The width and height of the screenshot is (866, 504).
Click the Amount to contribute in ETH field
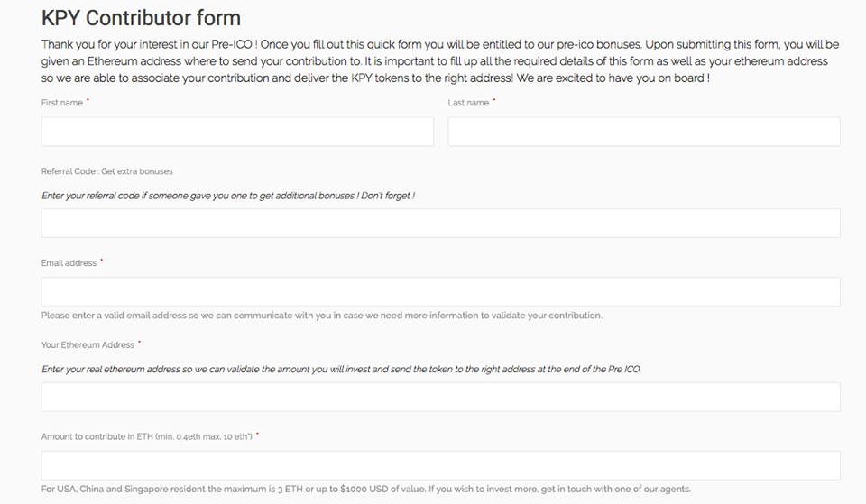441,465
